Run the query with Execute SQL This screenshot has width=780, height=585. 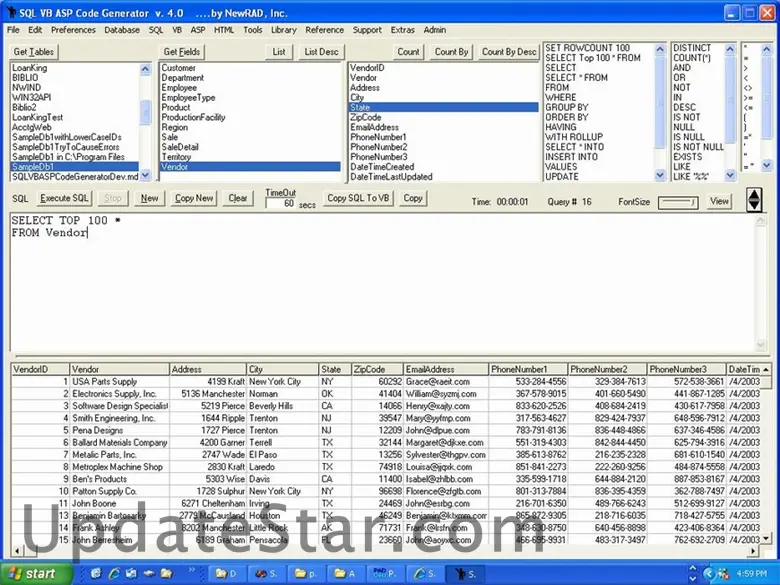[x=64, y=198]
